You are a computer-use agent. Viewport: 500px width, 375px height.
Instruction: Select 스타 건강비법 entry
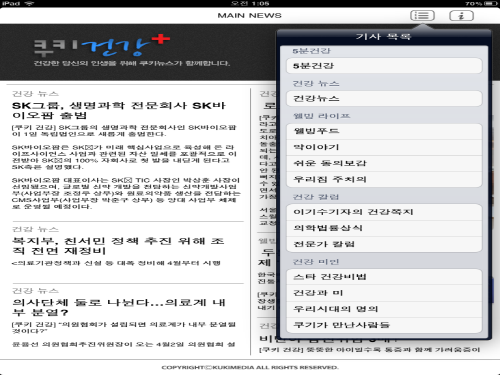(384, 277)
